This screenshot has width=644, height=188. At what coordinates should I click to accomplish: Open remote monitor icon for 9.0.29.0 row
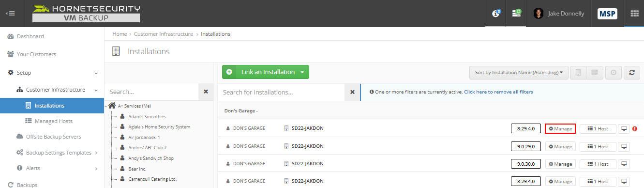click(x=624, y=146)
